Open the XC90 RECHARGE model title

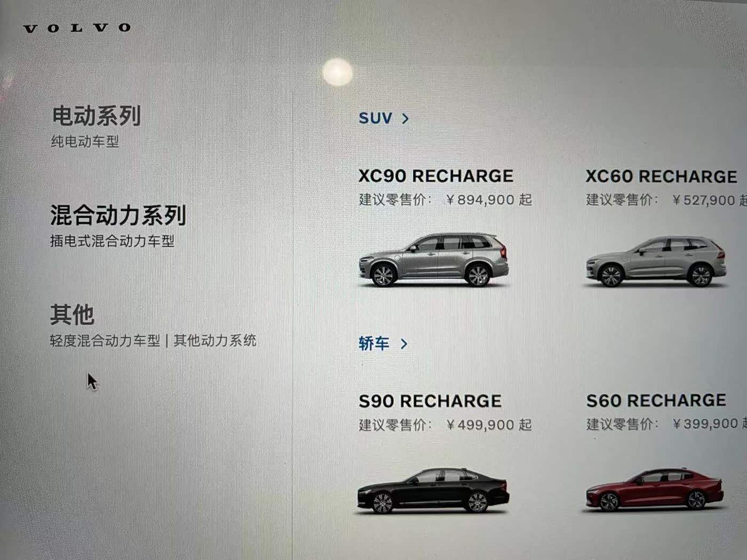tap(436, 176)
